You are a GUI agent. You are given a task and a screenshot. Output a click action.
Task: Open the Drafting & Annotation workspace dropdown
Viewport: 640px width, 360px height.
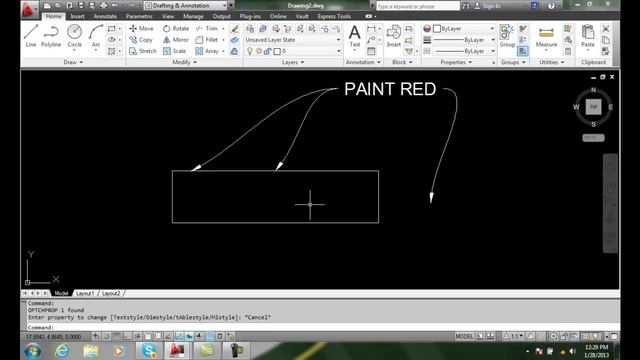186,6
